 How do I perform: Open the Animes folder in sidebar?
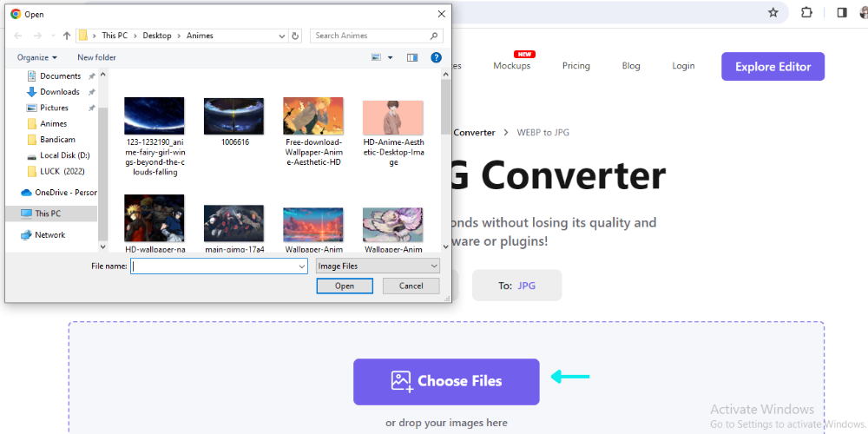click(53, 123)
